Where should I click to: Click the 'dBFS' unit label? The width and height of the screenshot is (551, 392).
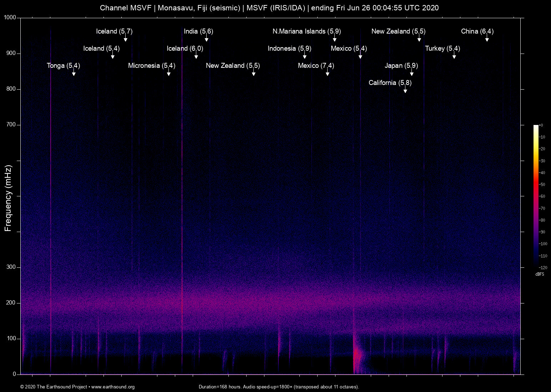coord(540,274)
